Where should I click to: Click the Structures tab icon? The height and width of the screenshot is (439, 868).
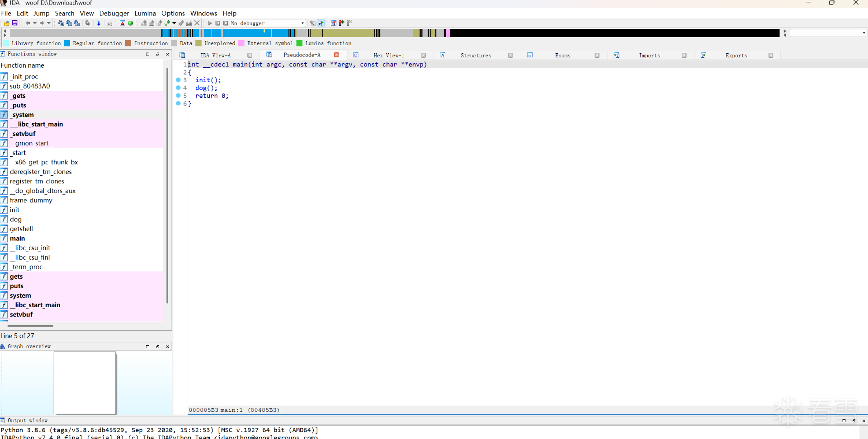(443, 55)
